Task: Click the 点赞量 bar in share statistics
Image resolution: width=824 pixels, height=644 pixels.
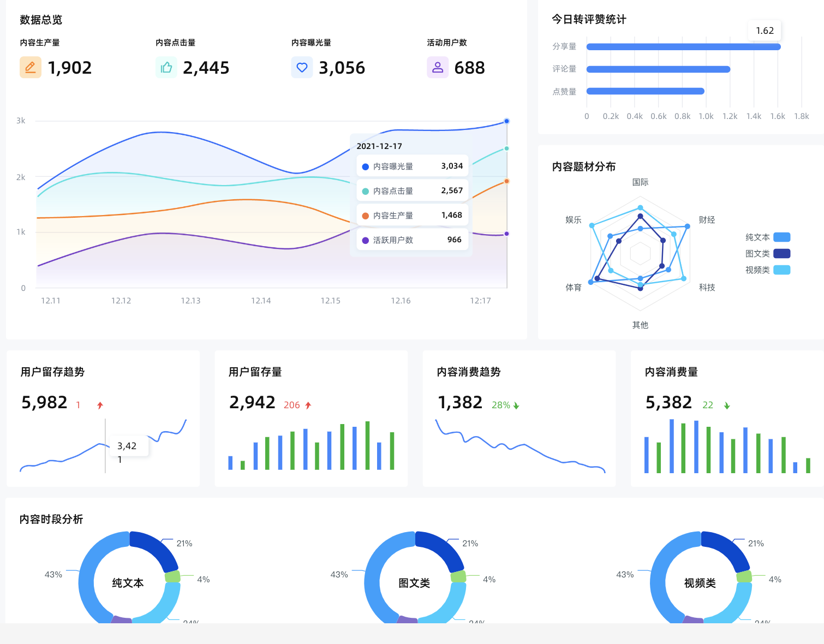Action: coord(646,91)
